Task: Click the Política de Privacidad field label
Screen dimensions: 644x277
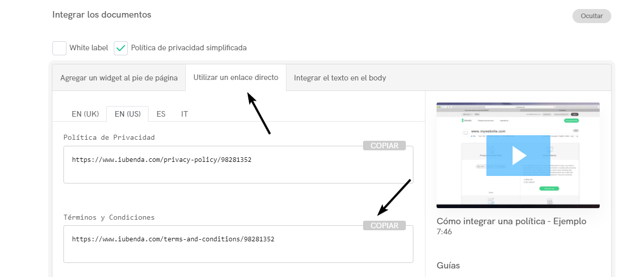Action: [109, 137]
